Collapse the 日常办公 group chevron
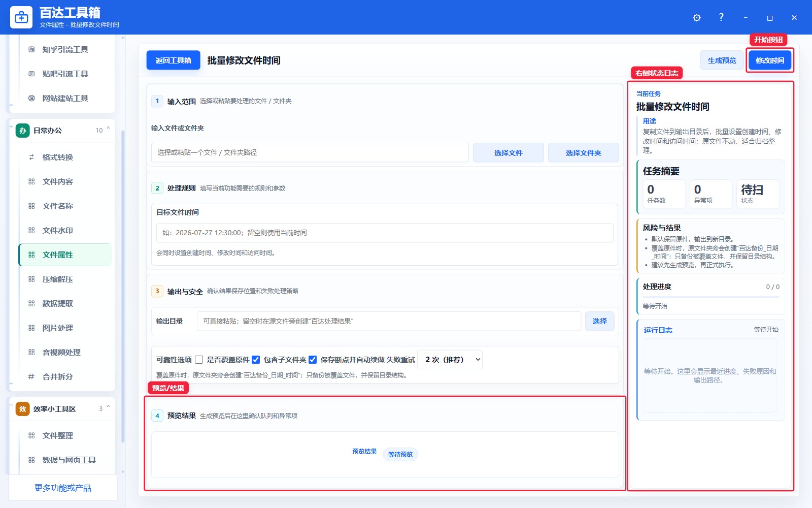Screen dimensions: 812x508 coord(108,129)
